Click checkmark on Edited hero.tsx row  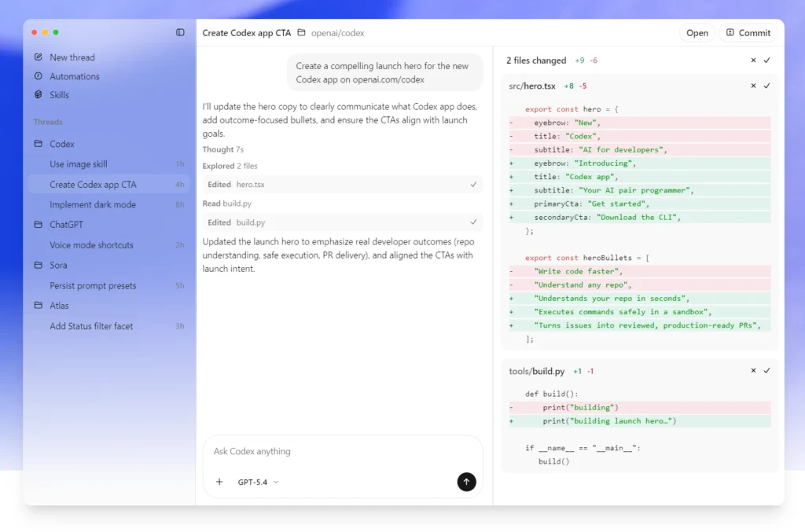click(x=473, y=184)
